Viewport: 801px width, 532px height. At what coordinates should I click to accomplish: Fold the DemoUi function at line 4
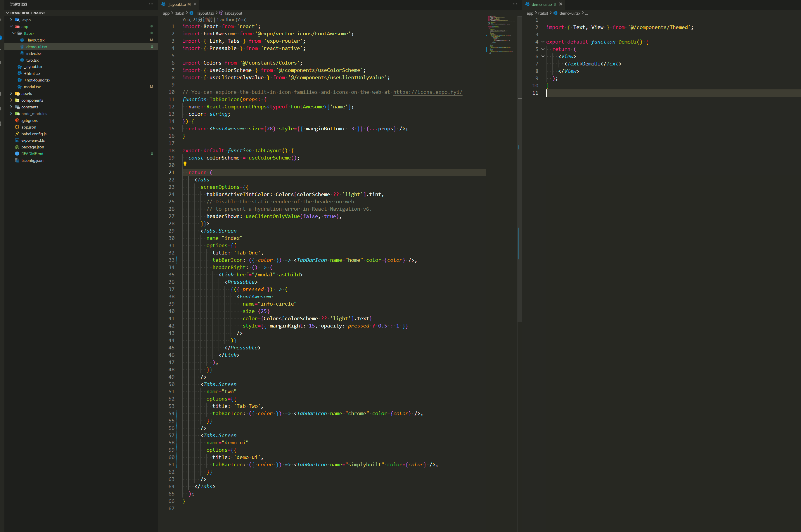coord(543,42)
